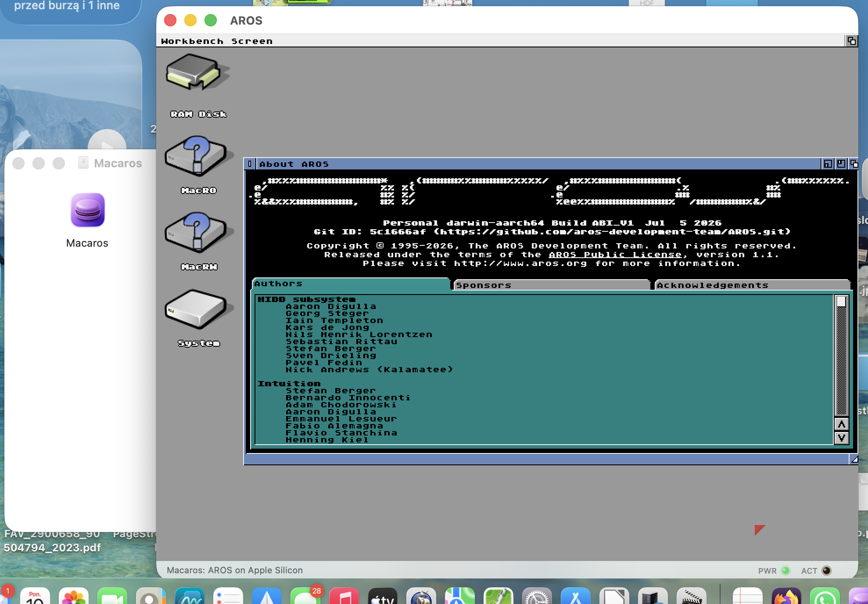Screen dimensions: 868x604
Task: Click author name 'Bernardo Innocenti'
Action: pos(348,398)
